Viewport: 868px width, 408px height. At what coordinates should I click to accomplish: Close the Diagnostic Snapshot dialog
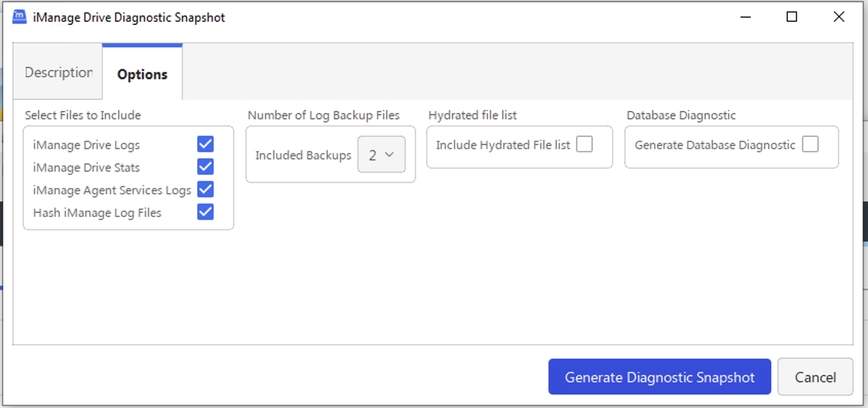(x=838, y=17)
